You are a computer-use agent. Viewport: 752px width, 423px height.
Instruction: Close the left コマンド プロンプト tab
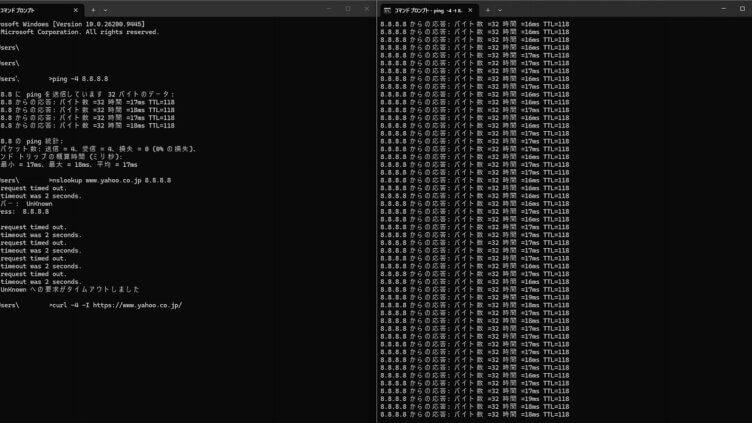(75, 10)
